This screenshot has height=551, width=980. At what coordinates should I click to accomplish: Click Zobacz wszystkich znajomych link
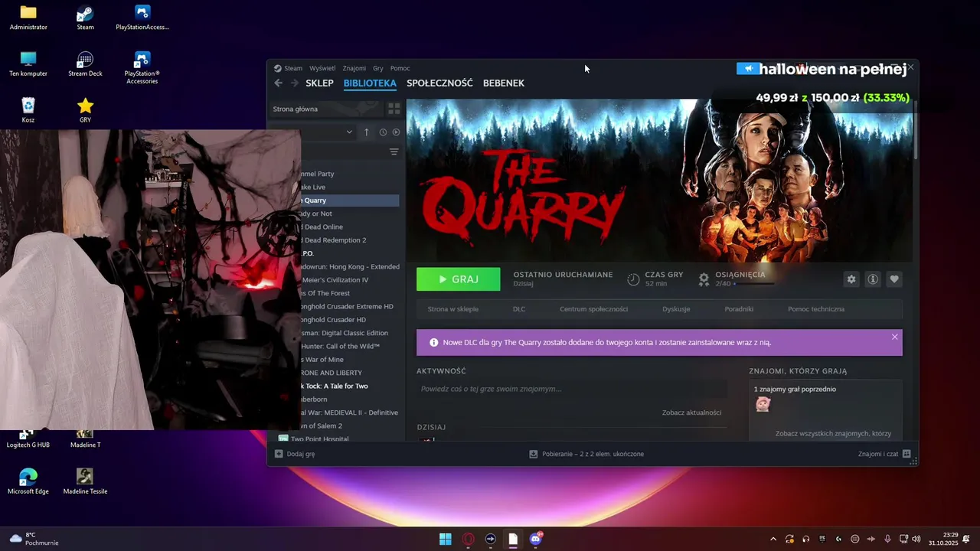coord(833,433)
